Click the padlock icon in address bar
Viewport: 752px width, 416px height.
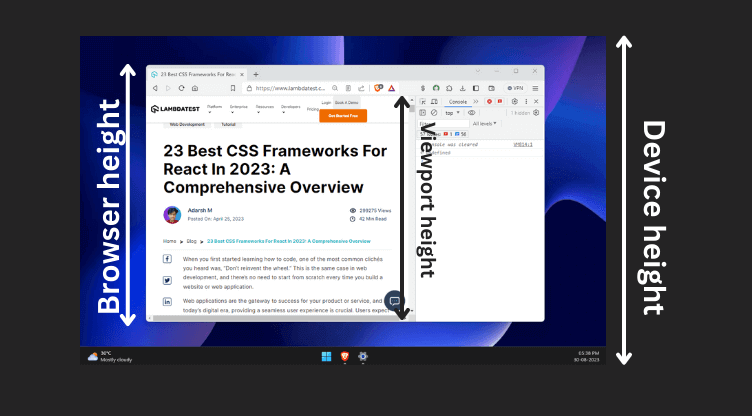(249, 88)
